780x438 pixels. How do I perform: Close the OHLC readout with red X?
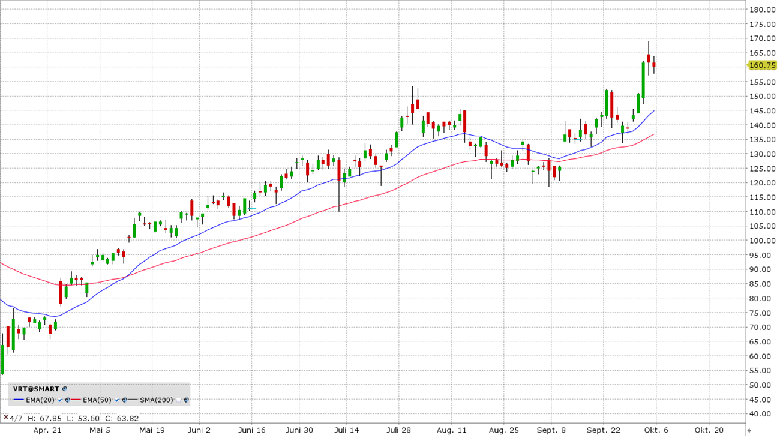pyautogui.click(x=6, y=417)
